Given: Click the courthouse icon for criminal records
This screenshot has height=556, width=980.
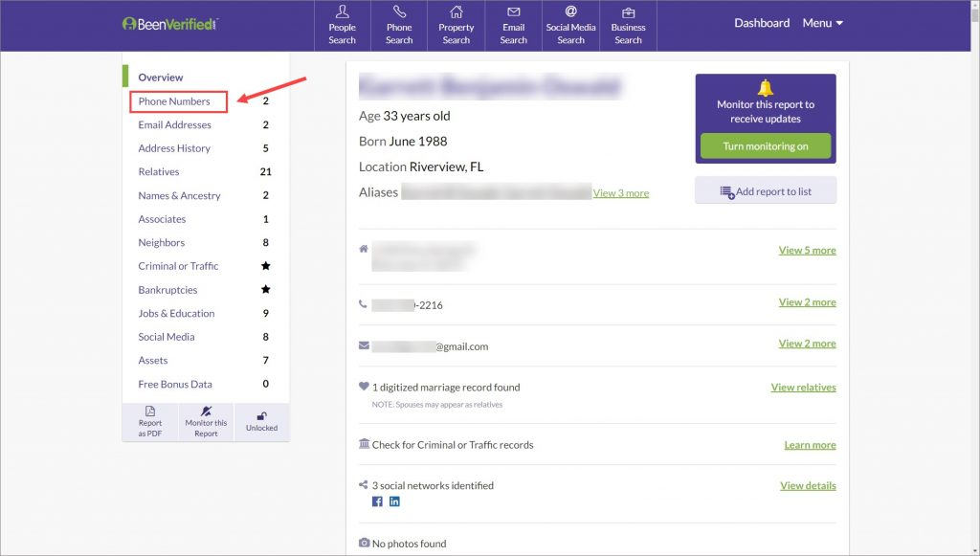Looking at the screenshot, I should click(x=364, y=443).
